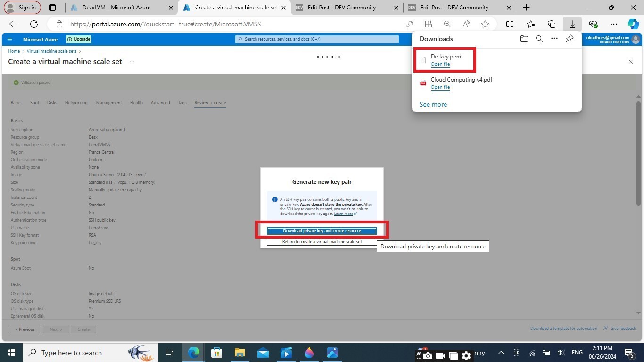
Task: Open Task View on taskbar
Action: pos(170,353)
